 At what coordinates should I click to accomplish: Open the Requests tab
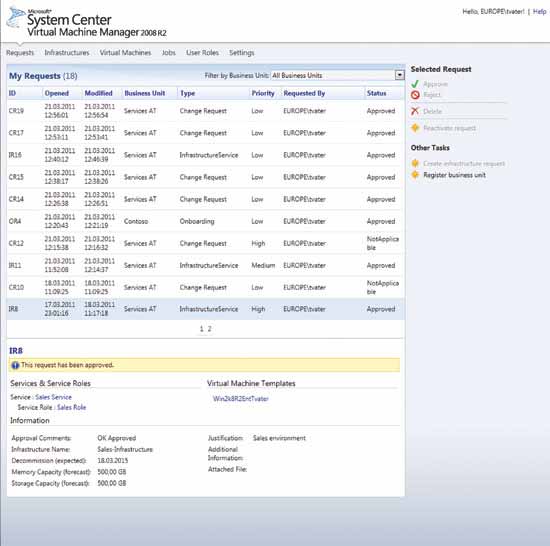20,53
